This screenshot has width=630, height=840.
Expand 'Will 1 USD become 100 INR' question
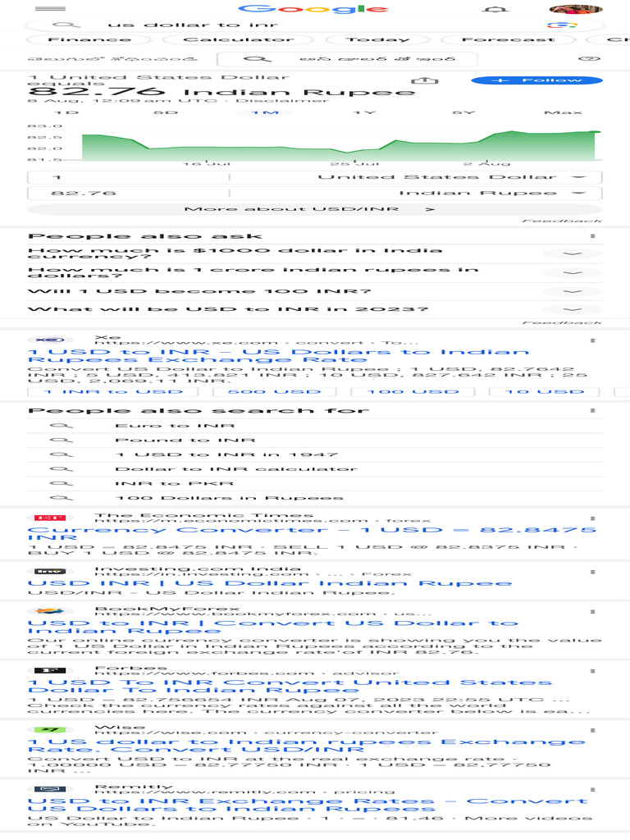point(314,291)
